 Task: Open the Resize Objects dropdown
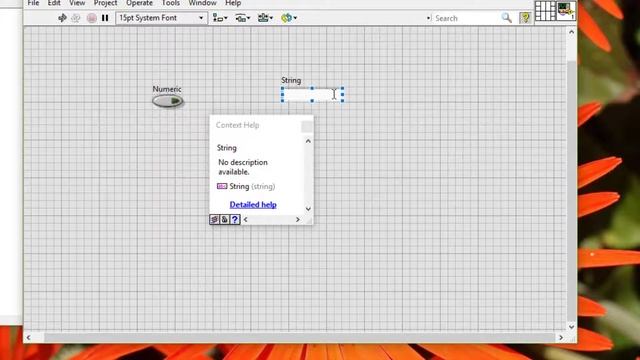coord(265,18)
